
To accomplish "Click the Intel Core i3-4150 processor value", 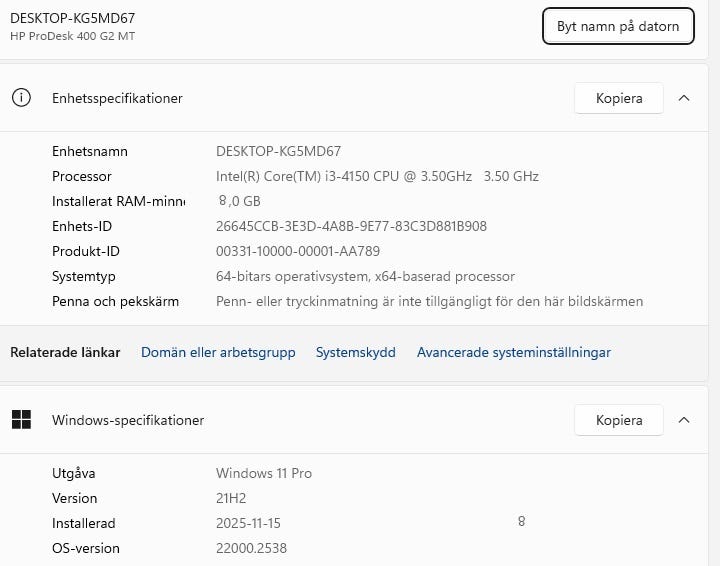I will click(377, 176).
